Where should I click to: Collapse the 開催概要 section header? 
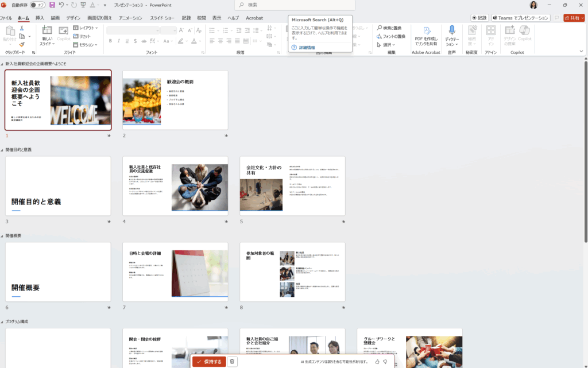click(x=2, y=236)
